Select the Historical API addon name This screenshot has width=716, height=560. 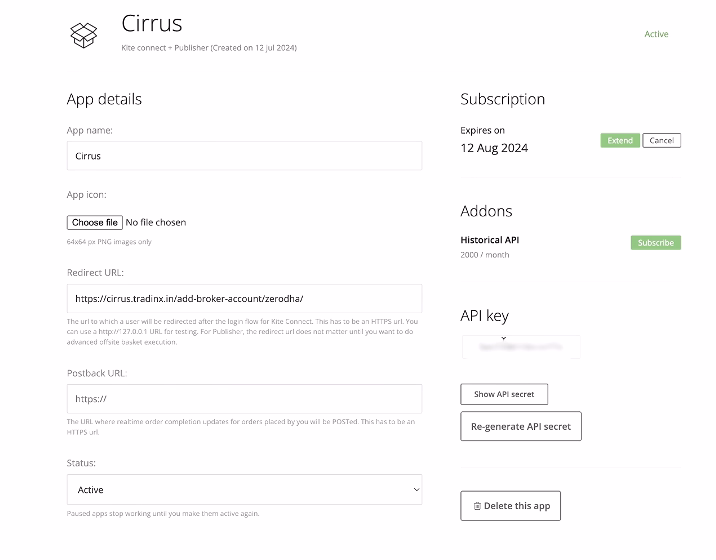pyautogui.click(x=489, y=240)
